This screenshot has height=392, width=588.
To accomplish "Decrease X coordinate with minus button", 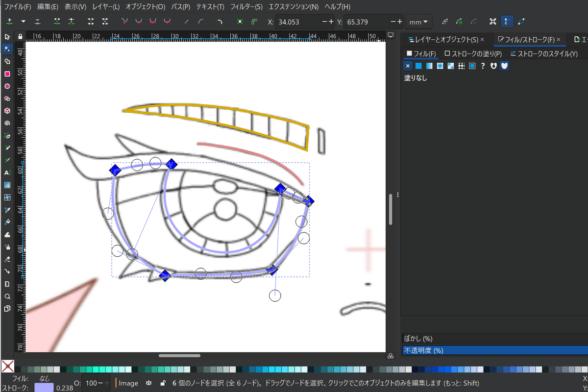I will (325, 22).
